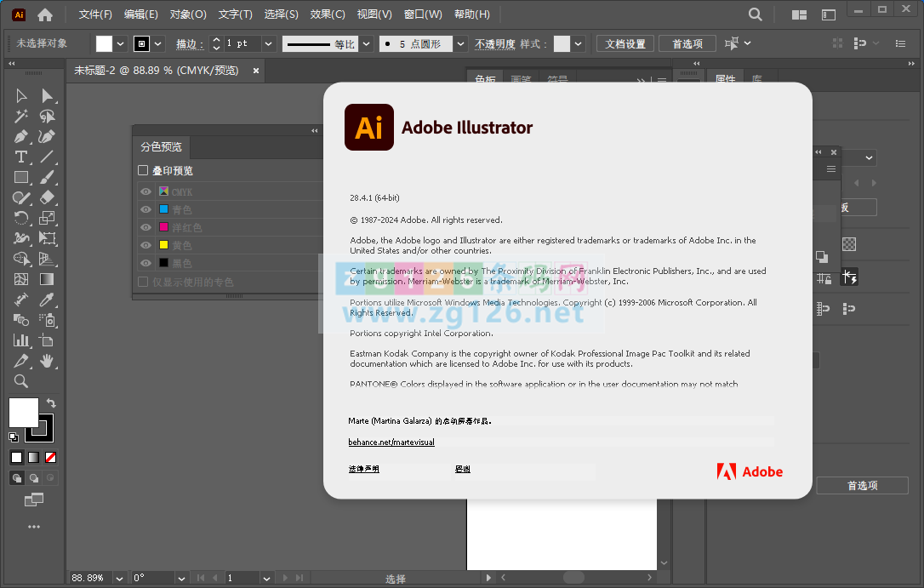Image resolution: width=924 pixels, height=588 pixels.
Task: Open behance.net/martevisual link
Action: coord(391,442)
